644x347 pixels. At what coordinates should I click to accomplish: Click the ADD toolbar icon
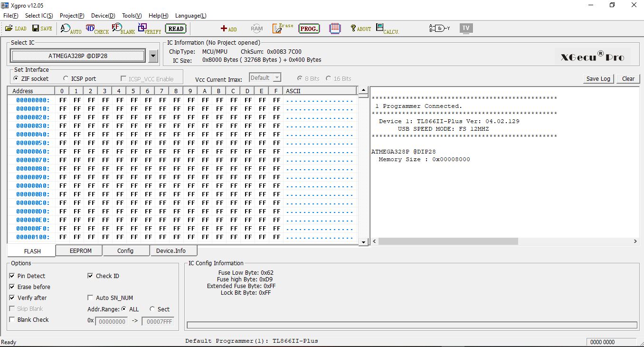point(229,29)
